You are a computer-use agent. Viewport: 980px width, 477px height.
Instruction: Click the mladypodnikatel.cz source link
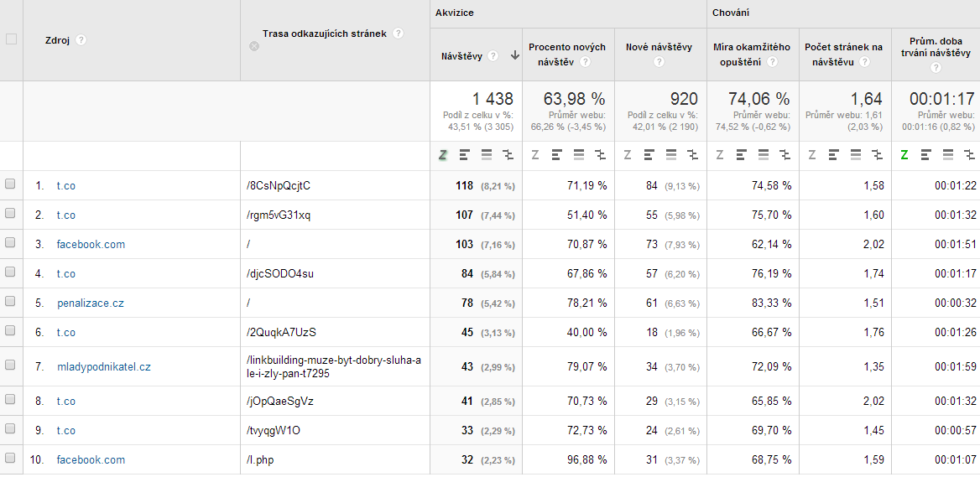tap(103, 366)
